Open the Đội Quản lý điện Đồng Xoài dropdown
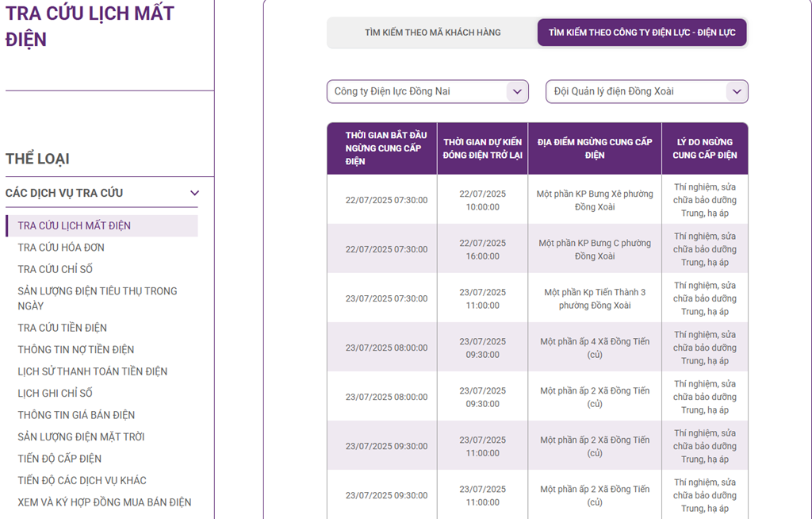Image resolution: width=812 pixels, height=519 pixels. pyautogui.click(x=647, y=91)
